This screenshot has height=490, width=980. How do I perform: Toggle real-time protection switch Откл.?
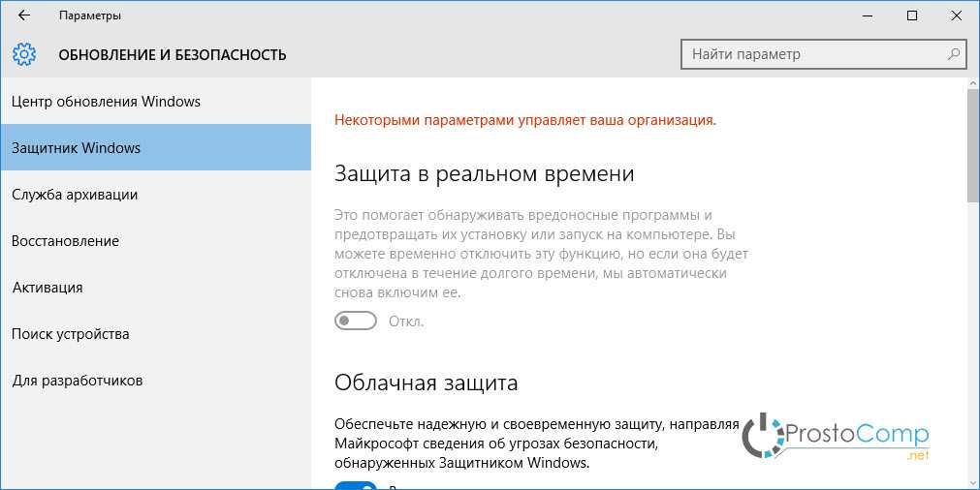coord(356,322)
